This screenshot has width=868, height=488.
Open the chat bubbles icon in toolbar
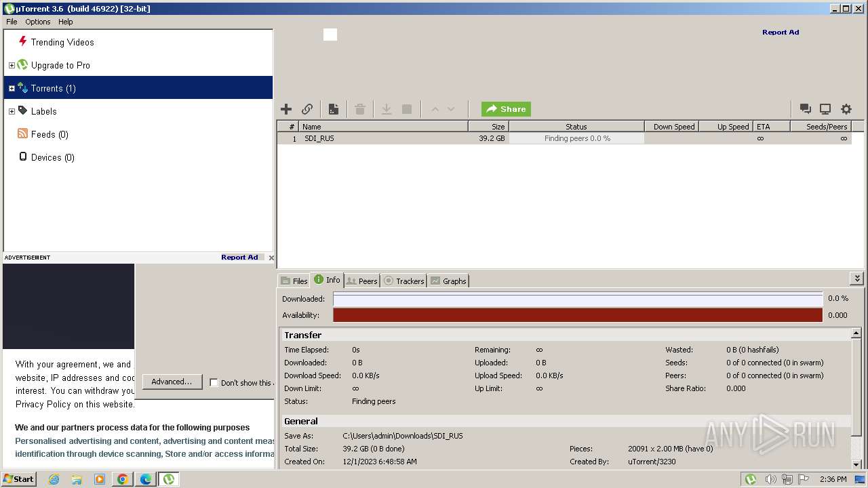click(806, 109)
